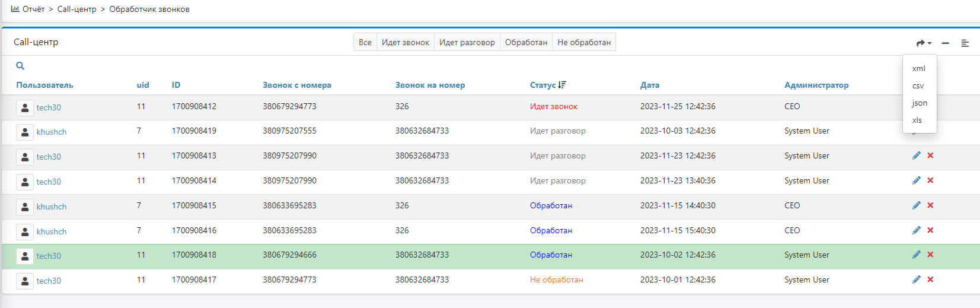Sort by the Дата column header

[x=649, y=85]
